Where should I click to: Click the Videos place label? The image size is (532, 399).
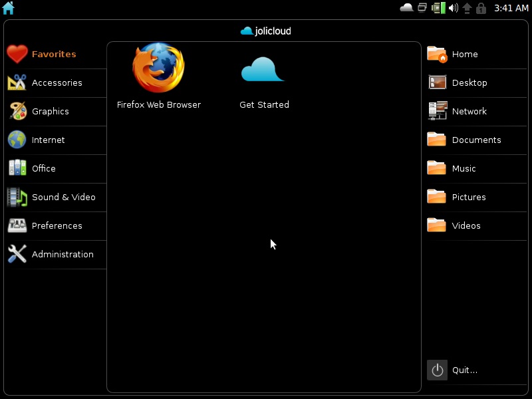(x=466, y=225)
